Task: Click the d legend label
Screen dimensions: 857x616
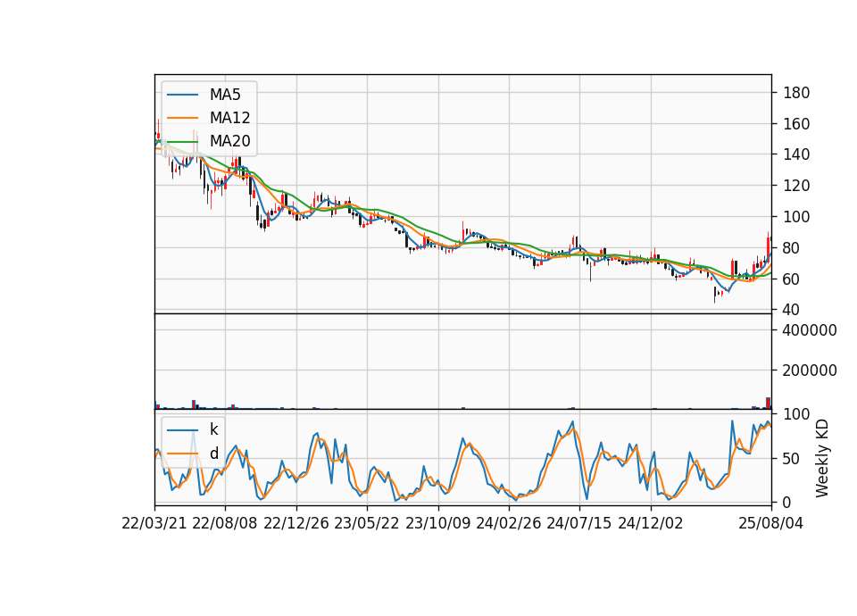Action: tap(213, 454)
